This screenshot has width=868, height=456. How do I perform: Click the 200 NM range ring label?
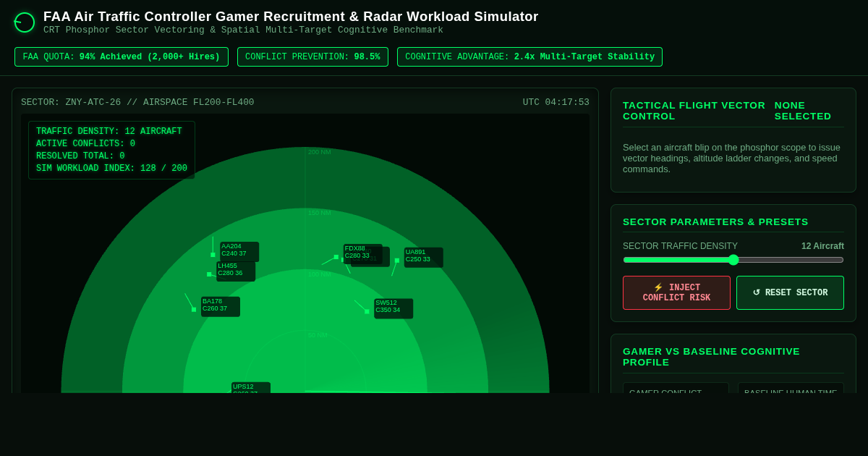pos(320,152)
